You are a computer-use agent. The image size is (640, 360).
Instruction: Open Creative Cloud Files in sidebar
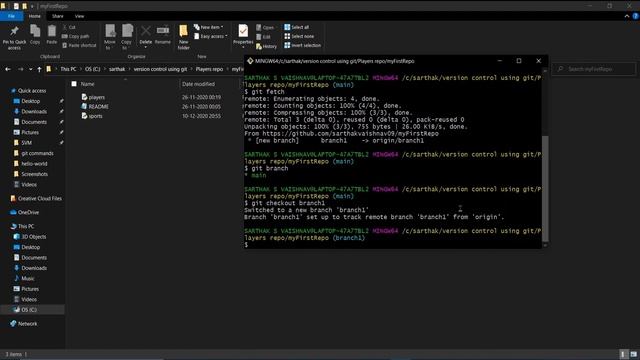(36, 198)
